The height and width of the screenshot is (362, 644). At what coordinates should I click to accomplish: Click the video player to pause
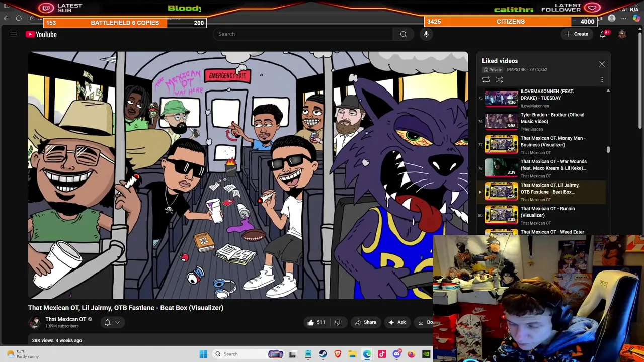click(248, 175)
